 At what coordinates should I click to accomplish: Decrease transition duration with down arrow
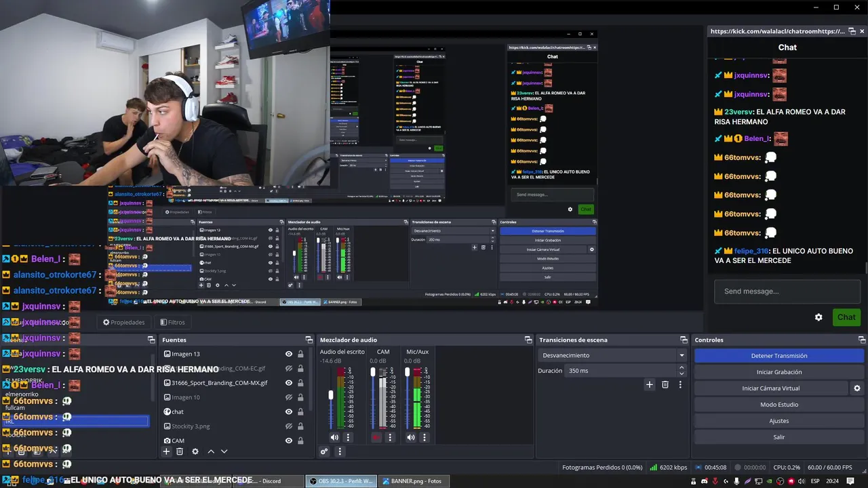click(x=682, y=373)
